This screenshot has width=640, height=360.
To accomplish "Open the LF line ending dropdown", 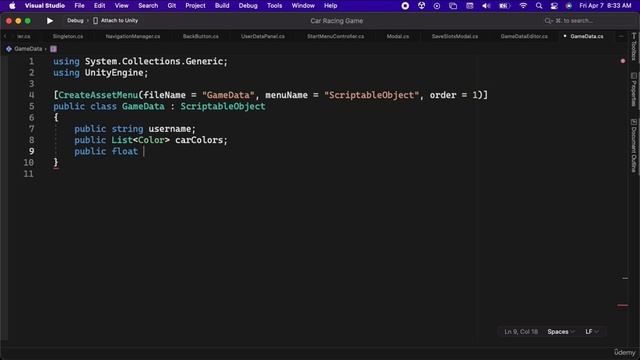I will click(x=592, y=332).
